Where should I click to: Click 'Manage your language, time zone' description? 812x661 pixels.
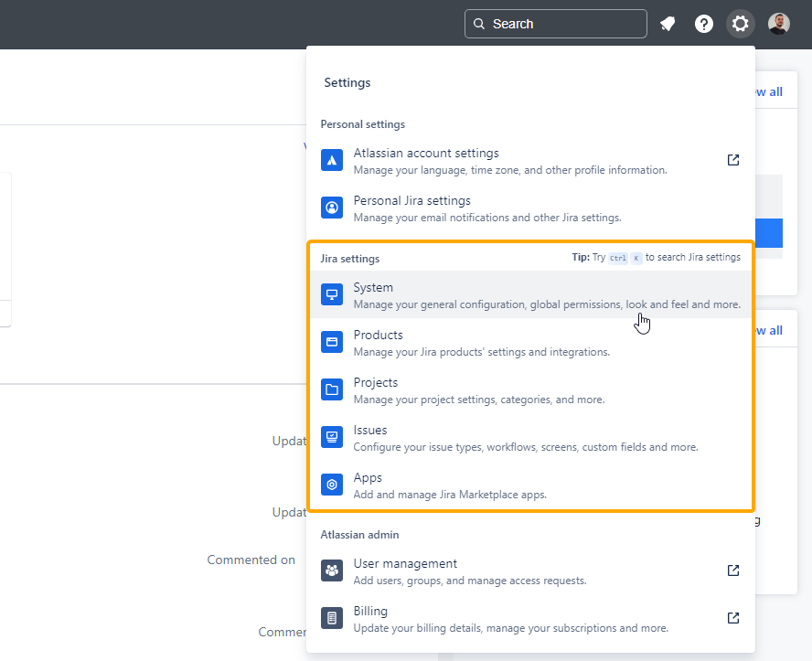tap(510, 170)
